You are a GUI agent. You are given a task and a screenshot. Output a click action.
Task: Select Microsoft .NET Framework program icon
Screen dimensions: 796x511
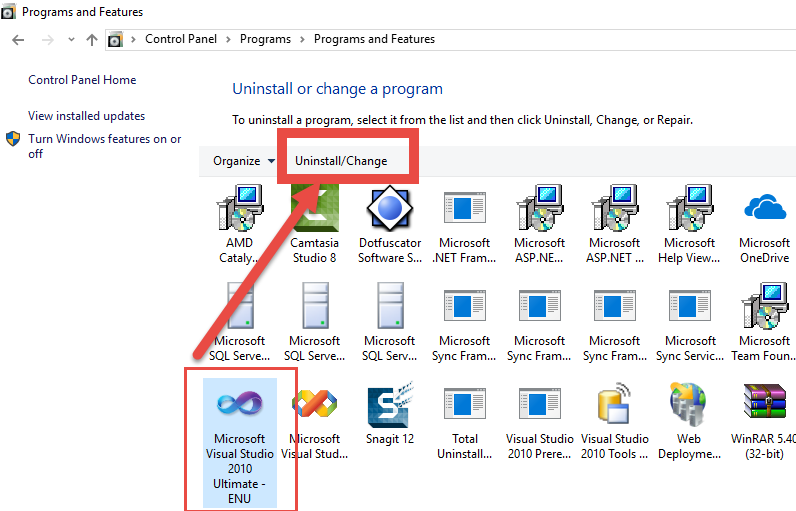pyautogui.click(x=465, y=209)
